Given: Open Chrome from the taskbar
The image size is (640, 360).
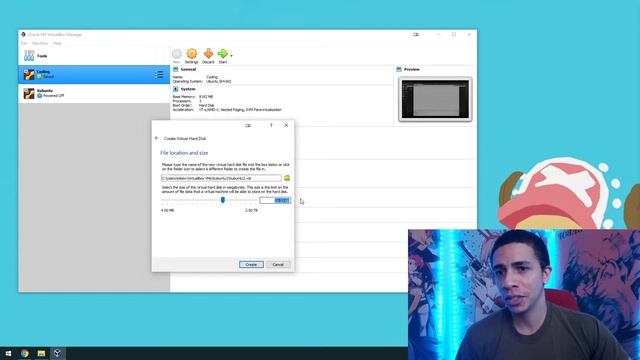Looking at the screenshot, I should pyautogui.click(x=25, y=353).
